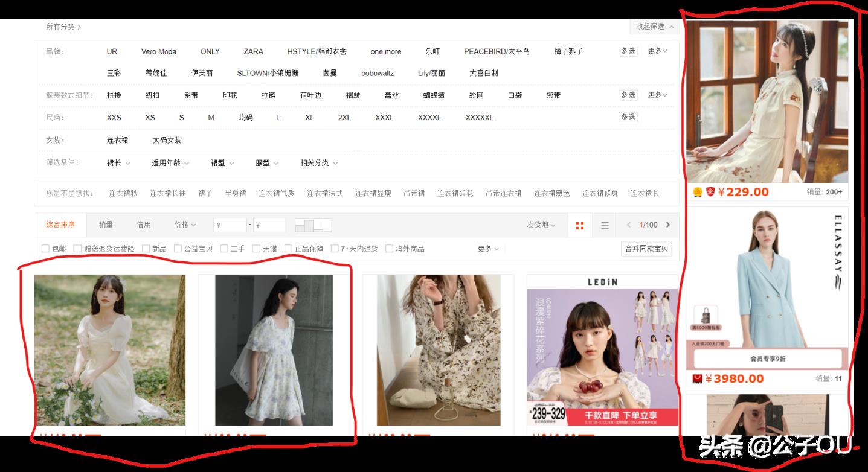868x472 pixels.
Task: Open white dress on grass product
Action: point(110,350)
